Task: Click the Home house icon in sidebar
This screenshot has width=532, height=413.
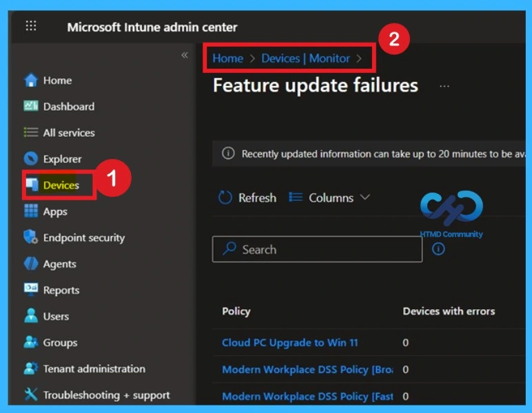Action: pos(31,81)
